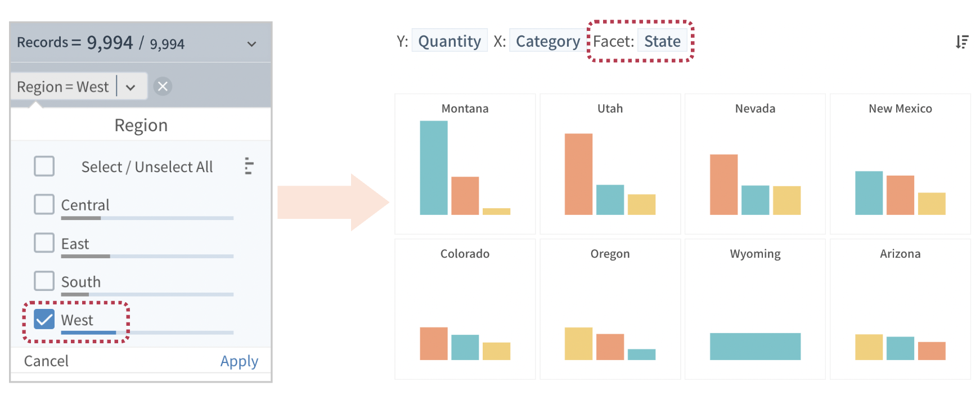Click Apply to confirm the filter
This screenshot has height=395, width=980.
pos(239,361)
